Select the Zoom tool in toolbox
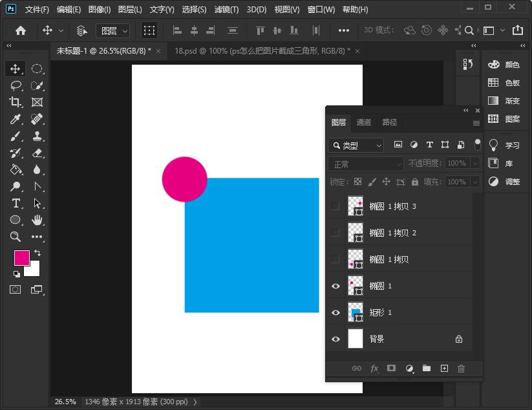This screenshot has height=410, width=532. [16, 237]
